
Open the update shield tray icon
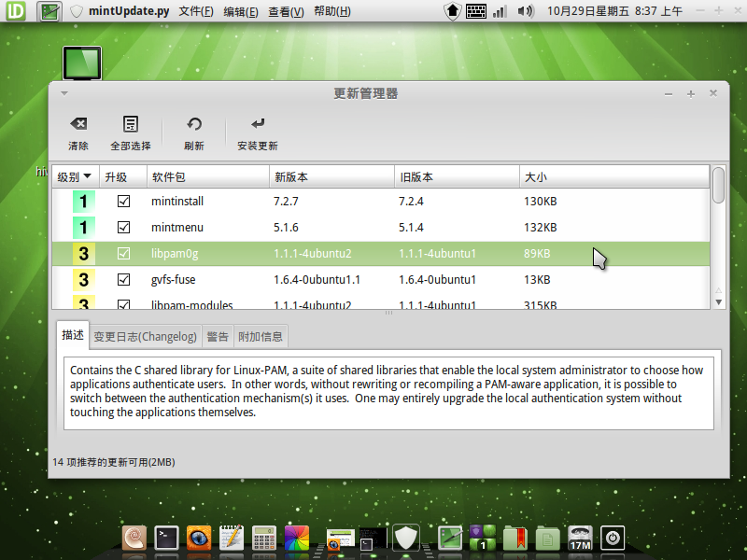click(452, 11)
